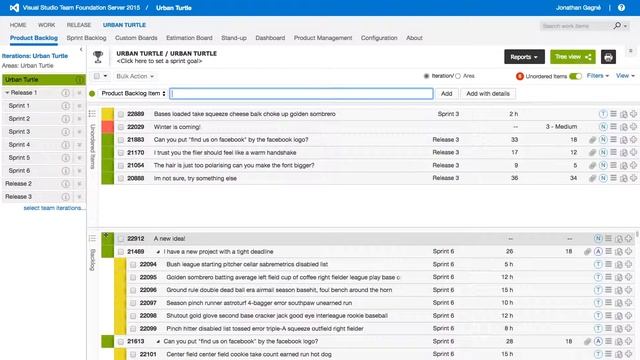Click the A state badge on item 21469
Screen dimensions: 640x360
pos(598,251)
